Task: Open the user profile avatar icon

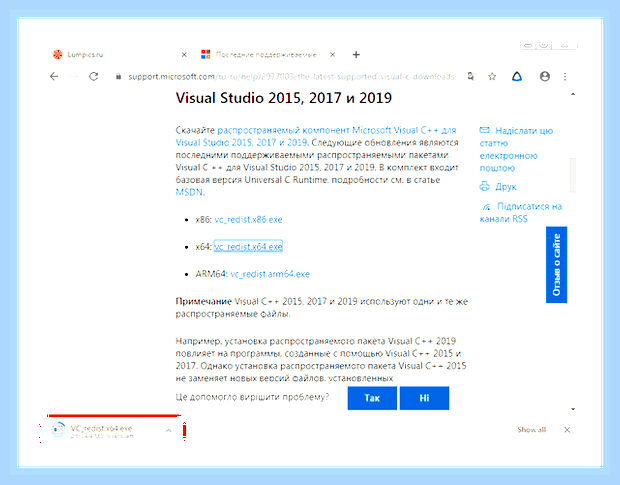Action: click(545, 76)
